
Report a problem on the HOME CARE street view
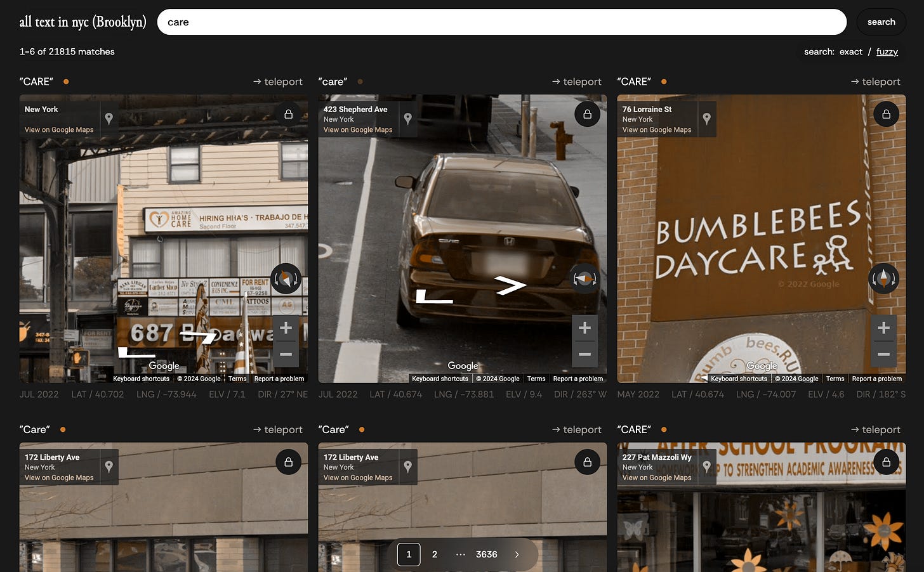click(279, 379)
